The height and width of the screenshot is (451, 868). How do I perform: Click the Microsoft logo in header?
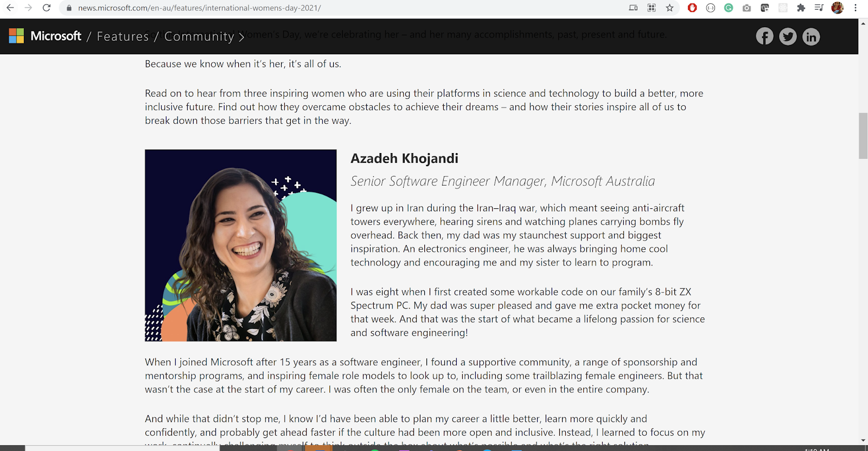[x=45, y=36]
